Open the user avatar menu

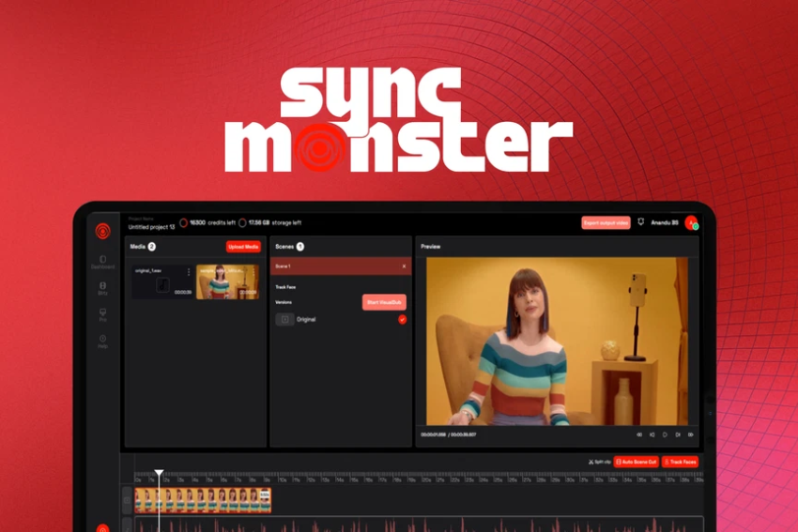(x=691, y=222)
